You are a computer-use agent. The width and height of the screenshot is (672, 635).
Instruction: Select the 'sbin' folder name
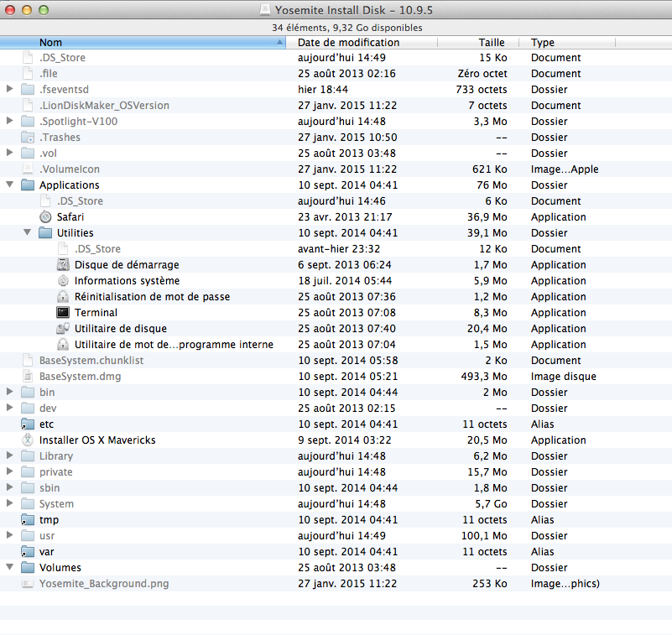click(x=49, y=488)
